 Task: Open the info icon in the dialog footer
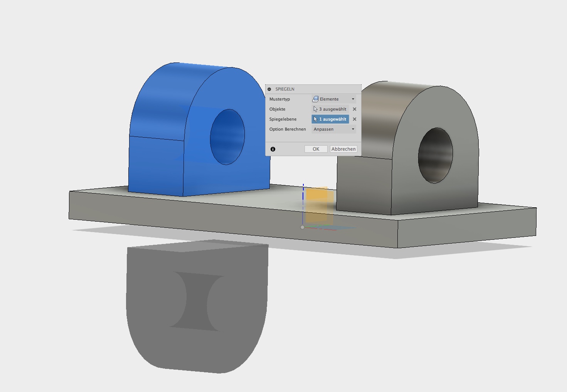pos(273,149)
